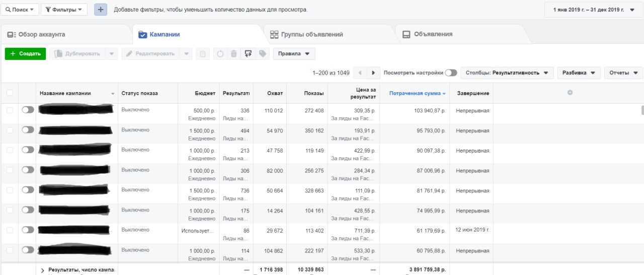Open the 'Столбцы: Результативность' dropdown

[507, 73]
